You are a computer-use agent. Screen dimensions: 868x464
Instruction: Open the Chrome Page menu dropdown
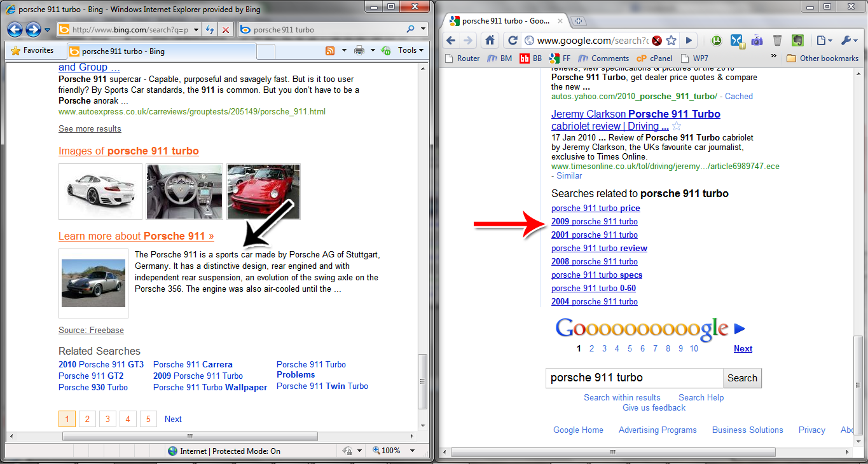825,41
